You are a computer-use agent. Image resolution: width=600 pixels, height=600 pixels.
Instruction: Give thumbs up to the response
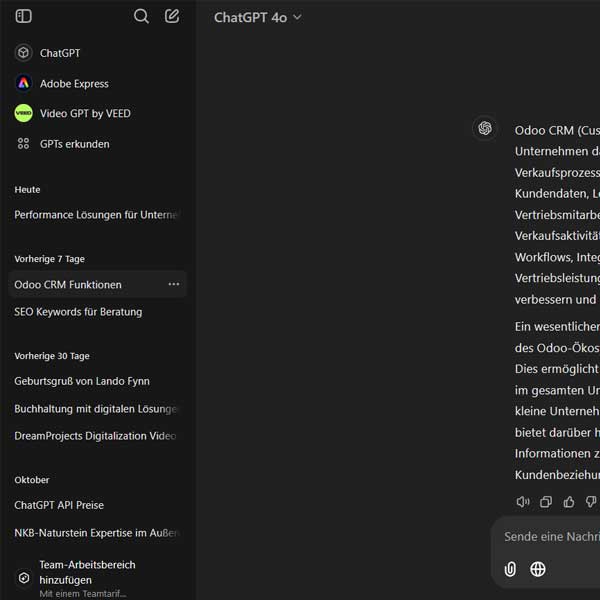coord(569,502)
